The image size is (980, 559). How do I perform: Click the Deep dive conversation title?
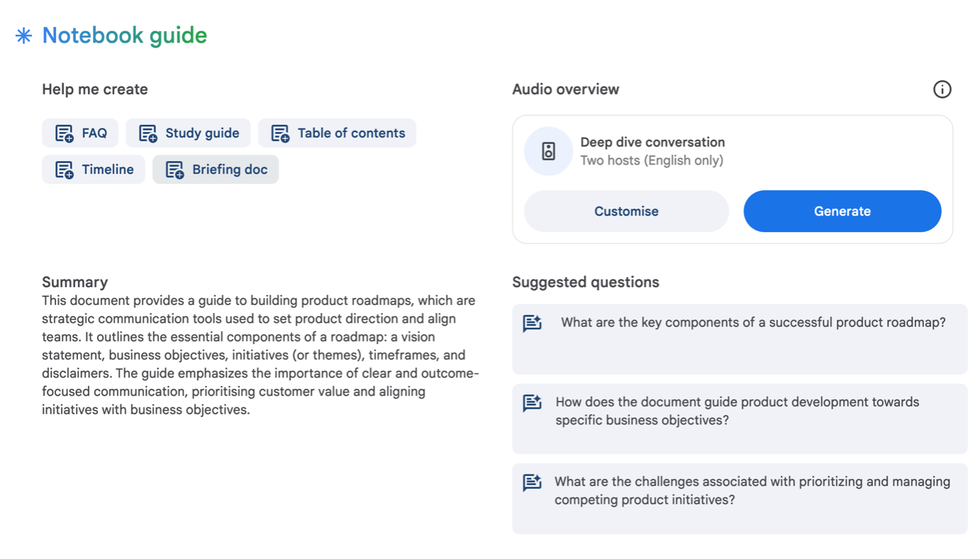click(652, 142)
